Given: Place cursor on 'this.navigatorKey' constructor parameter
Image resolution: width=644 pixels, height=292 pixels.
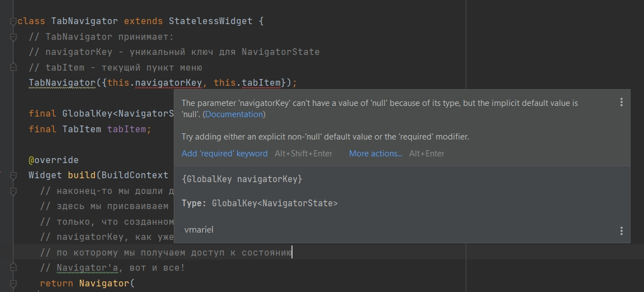Looking at the screenshot, I should pyautogui.click(x=155, y=82).
